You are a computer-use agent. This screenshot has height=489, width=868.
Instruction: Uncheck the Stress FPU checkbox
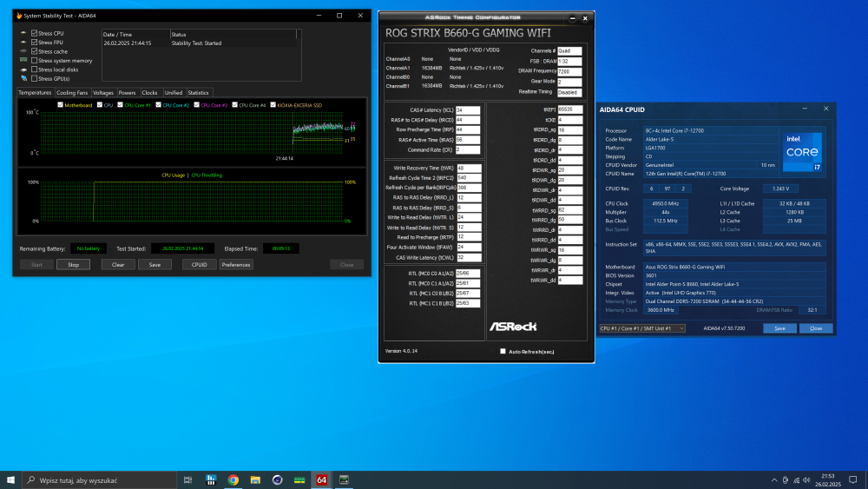(x=35, y=42)
